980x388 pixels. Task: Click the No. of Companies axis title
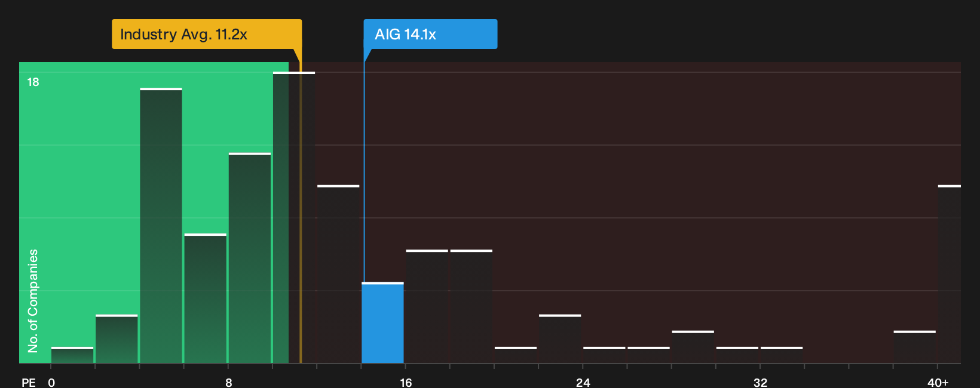point(33,301)
